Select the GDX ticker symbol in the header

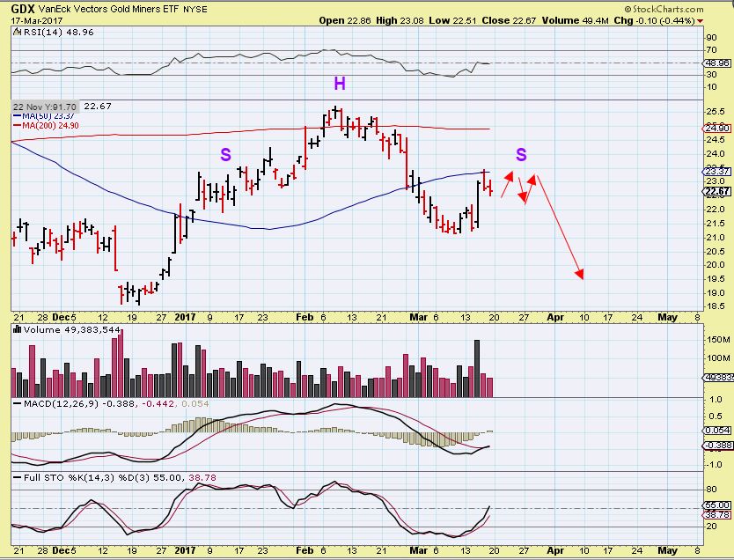tap(23, 9)
